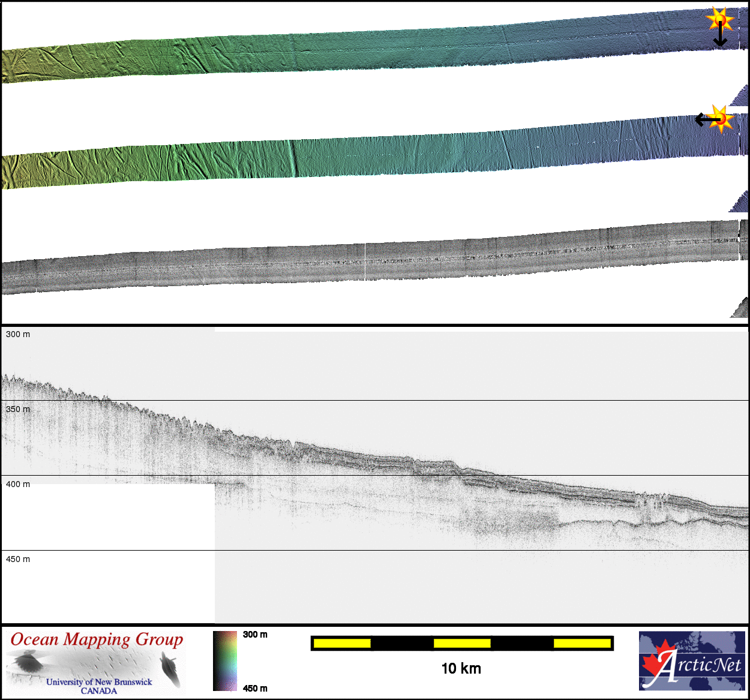Click the 300 m label beside color legend
This screenshot has height=700, width=750.
tap(255, 635)
